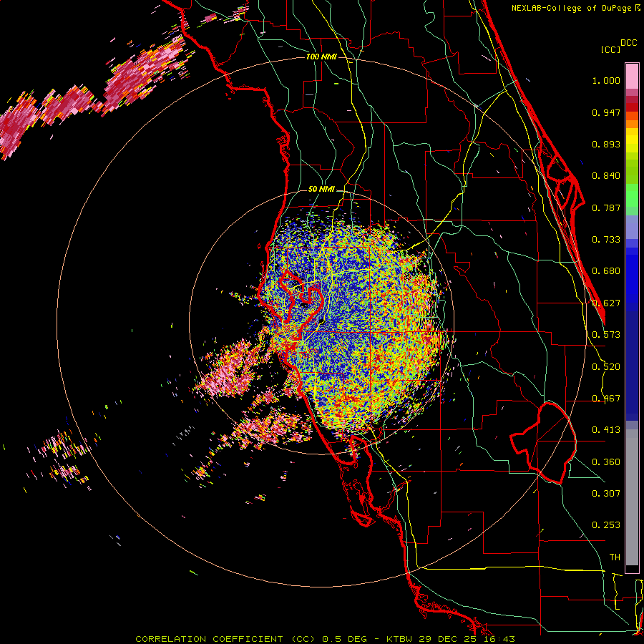Click the 0.627 scale value
Image resolution: width=644 pixels, height=644 pixels.
[x=606, y=303]
